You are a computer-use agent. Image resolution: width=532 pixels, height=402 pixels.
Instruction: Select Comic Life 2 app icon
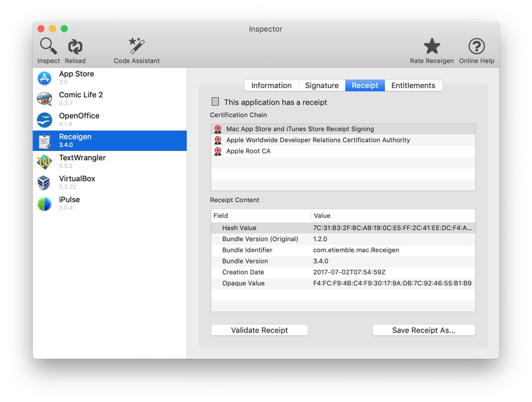click(44, 99)
